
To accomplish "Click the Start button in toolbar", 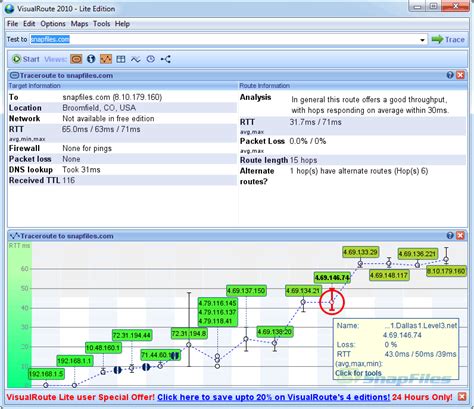I will click(26, 59).
